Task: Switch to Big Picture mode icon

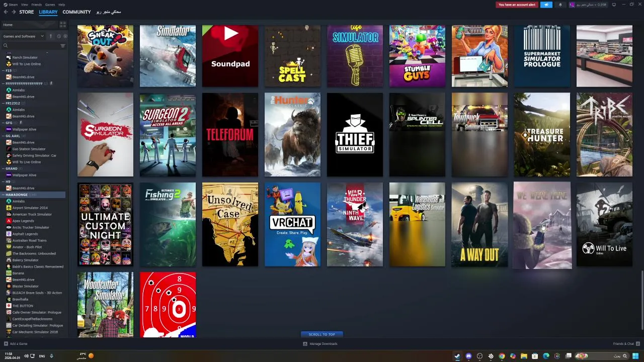Action: point(614,5)
